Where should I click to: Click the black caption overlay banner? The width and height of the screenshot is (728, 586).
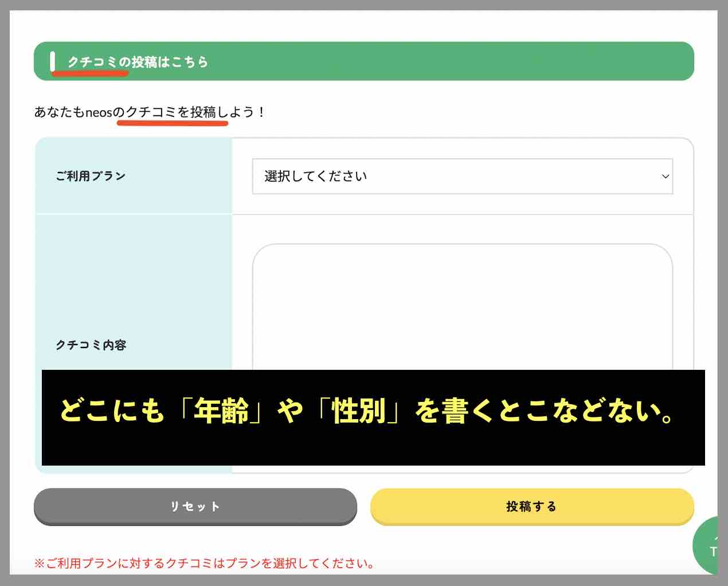[x=372, y=417]
